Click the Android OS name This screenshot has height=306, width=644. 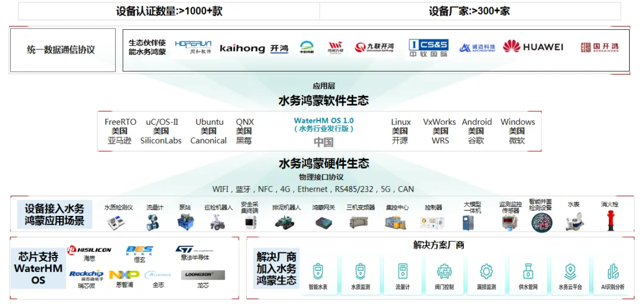point(477,122)
